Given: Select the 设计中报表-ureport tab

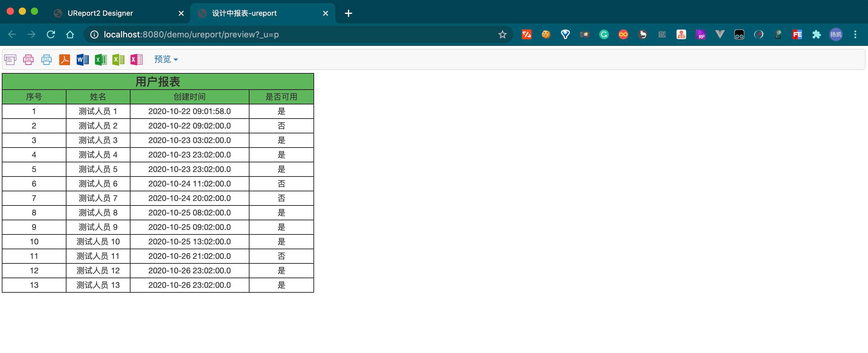Looking at the screenshot, I should (x=244, y=13).
